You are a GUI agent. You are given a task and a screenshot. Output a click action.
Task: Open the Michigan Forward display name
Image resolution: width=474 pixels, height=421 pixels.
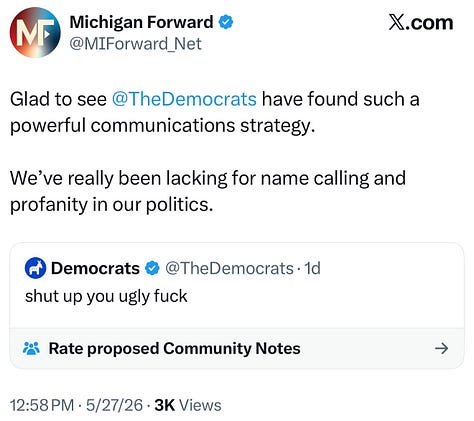[x=141, y=22]
